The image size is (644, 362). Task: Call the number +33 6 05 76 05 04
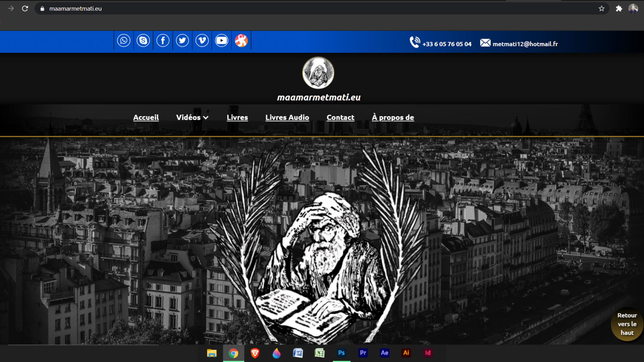point(447,44)
